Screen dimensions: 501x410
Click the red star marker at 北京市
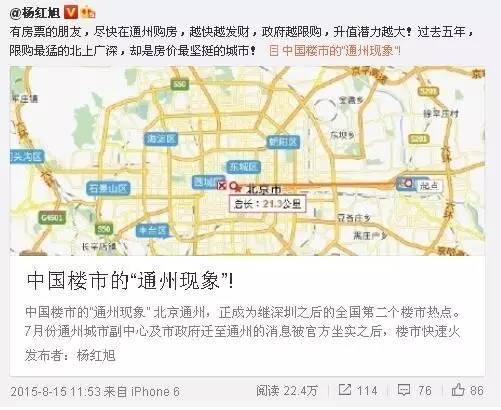[237, 188]
